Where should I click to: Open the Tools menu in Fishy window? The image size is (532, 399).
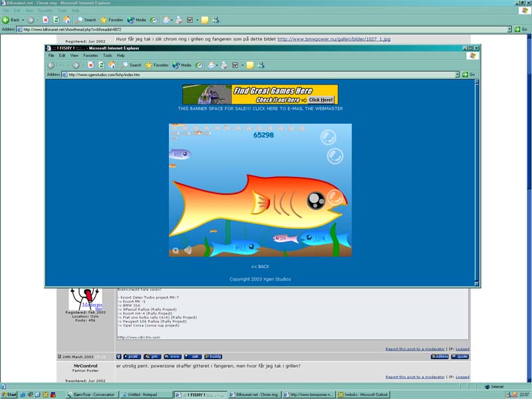point(107,56)
